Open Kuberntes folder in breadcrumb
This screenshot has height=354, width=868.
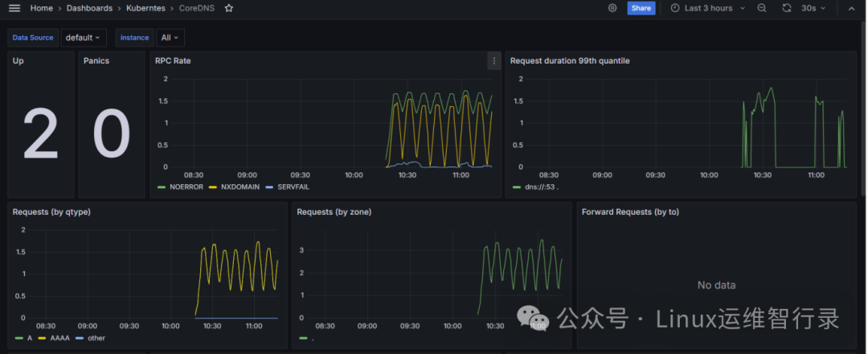tap(145, 8)
